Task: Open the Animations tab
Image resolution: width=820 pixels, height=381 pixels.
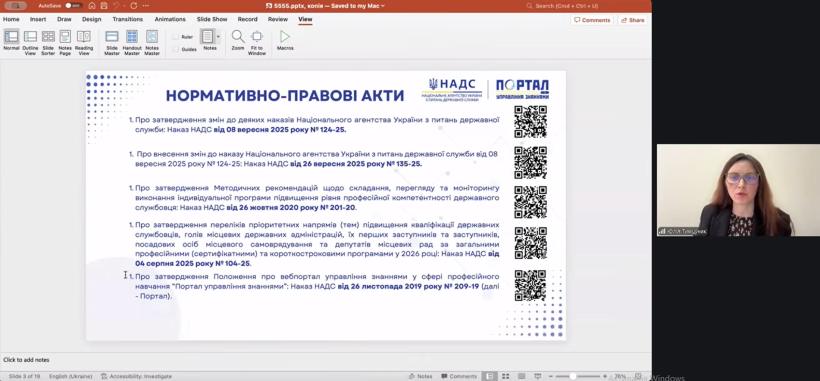Action: pyautogui.click(x=170, y=19)
